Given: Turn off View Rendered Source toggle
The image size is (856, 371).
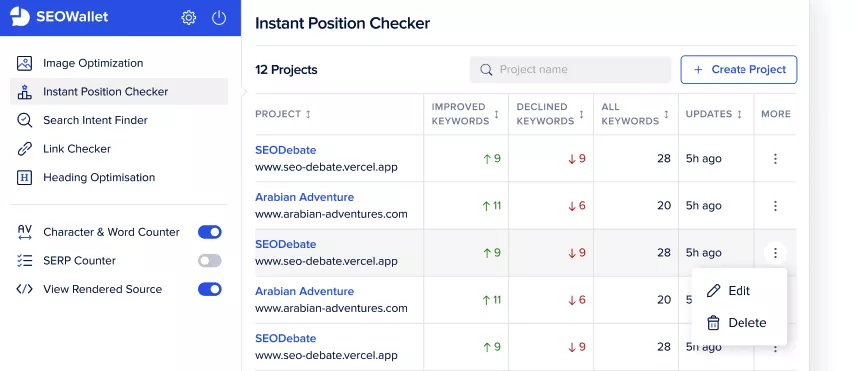Looking at the screenshot, I should [210, 289].
